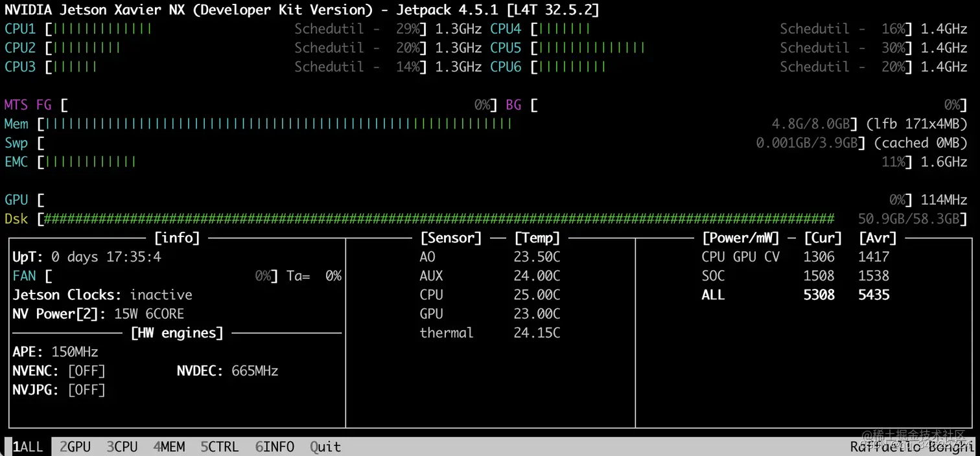Click the AO sensor row

[x=490, y=257]
